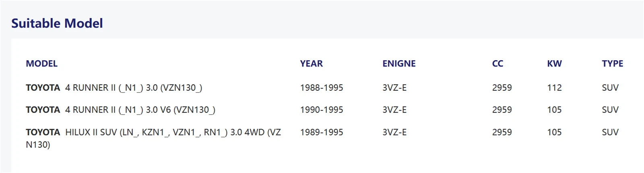Select the YEAR column header
Image resolution: width=644 pixels, height=173 pixels.
[311, 63]
